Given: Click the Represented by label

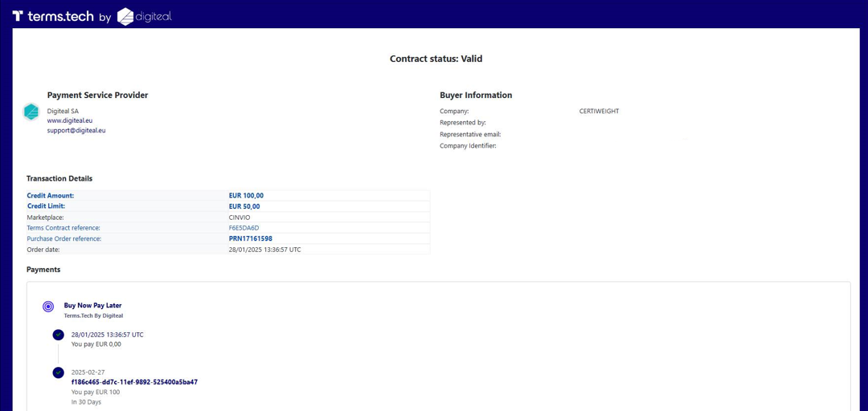Looking at the screenshot, I should (463, 122).
